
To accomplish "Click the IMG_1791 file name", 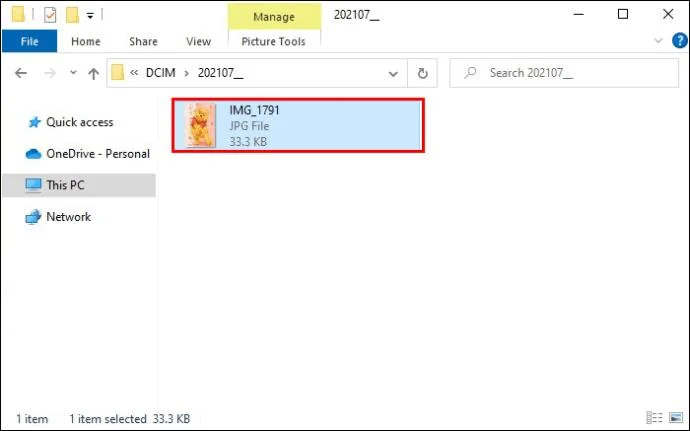I will coord(254,110).
